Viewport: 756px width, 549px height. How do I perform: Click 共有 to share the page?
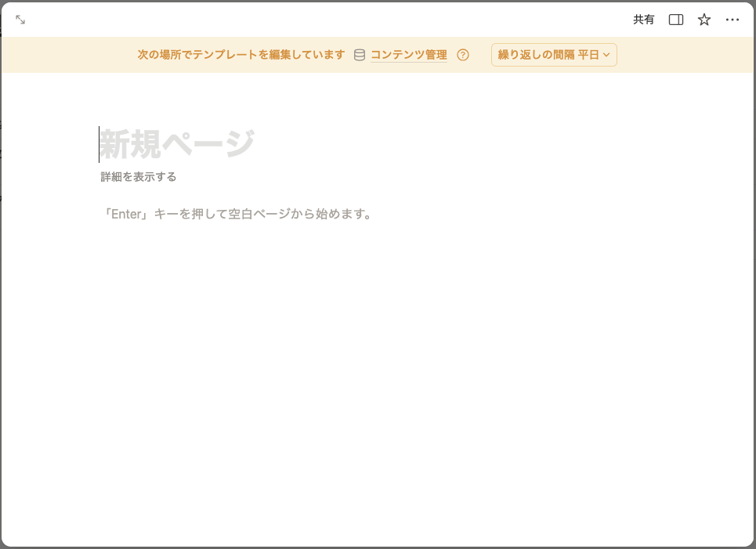tap(642, 19)
